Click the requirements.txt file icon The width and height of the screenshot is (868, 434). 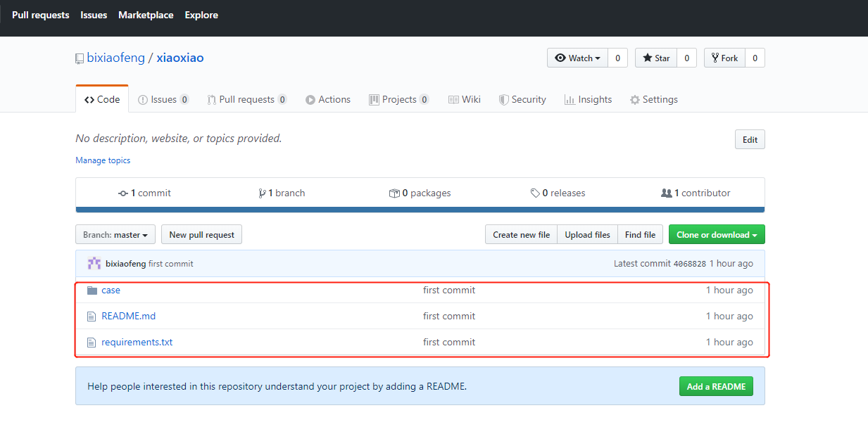pos(91,343)
